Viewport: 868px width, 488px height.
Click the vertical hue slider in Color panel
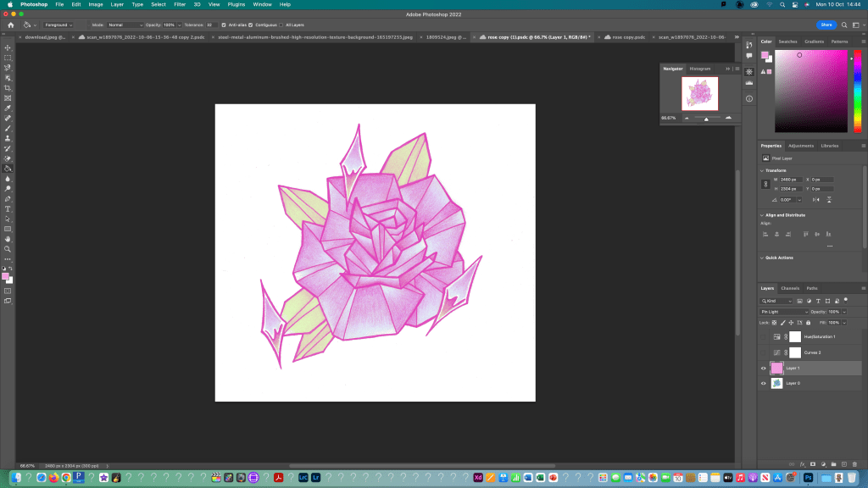(856, 91)
